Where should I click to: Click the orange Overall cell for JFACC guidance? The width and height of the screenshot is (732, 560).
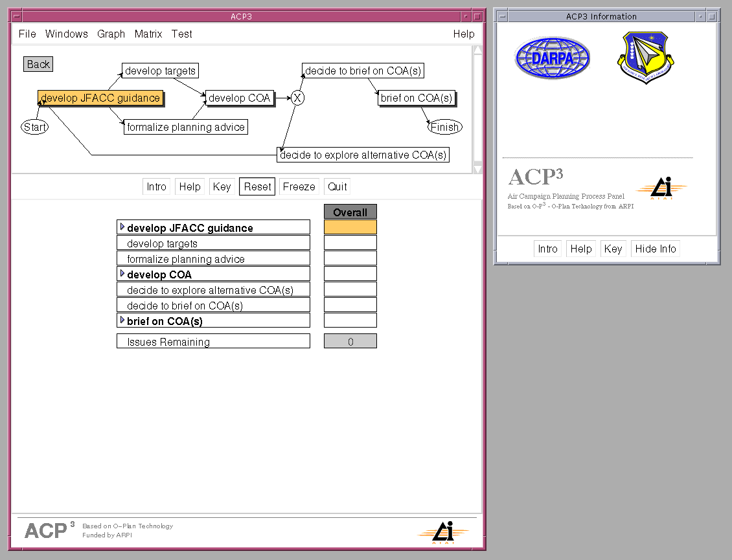pos(350,227)
